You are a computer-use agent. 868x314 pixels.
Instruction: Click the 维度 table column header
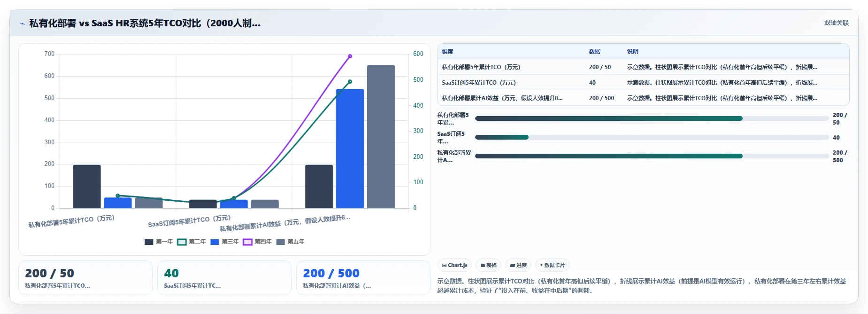pos(447,52)
